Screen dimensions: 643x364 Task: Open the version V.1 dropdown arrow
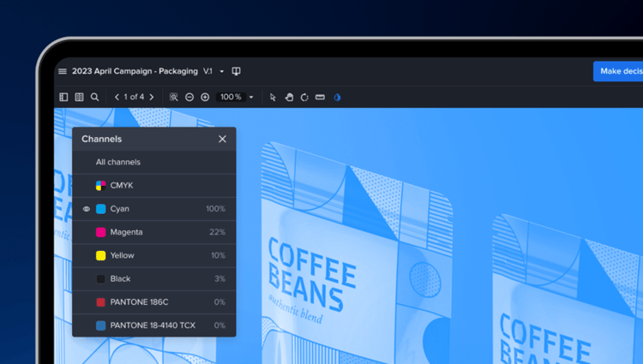click(x=222, y=72)
